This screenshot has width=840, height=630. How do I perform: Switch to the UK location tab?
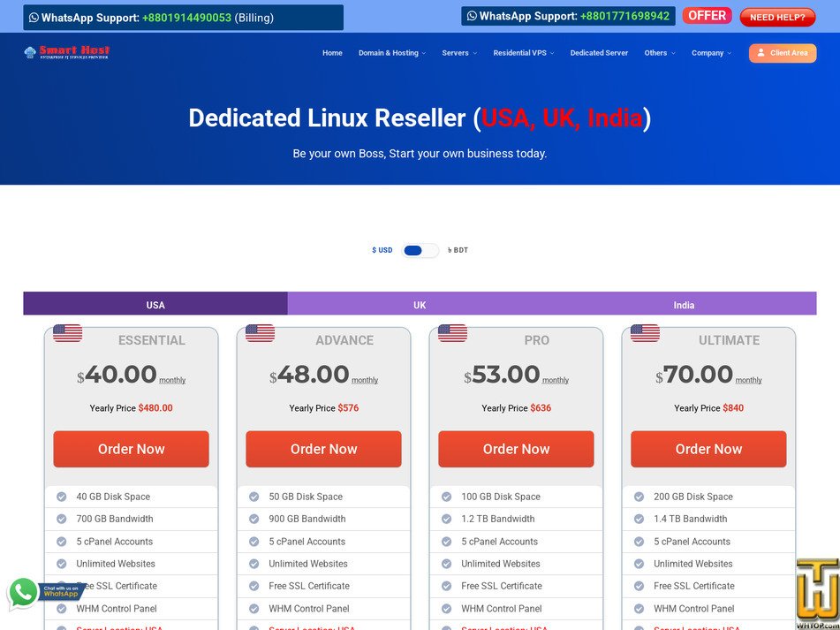[x=420, y=304]
